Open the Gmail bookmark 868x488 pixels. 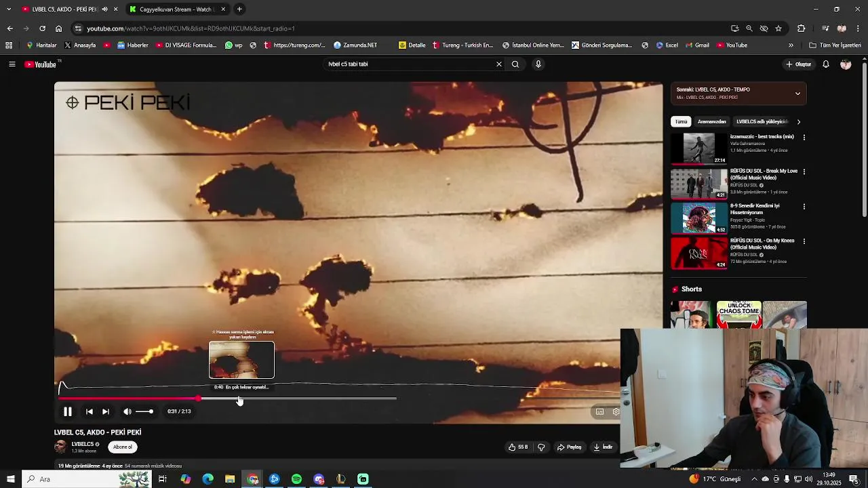point(697,45)
